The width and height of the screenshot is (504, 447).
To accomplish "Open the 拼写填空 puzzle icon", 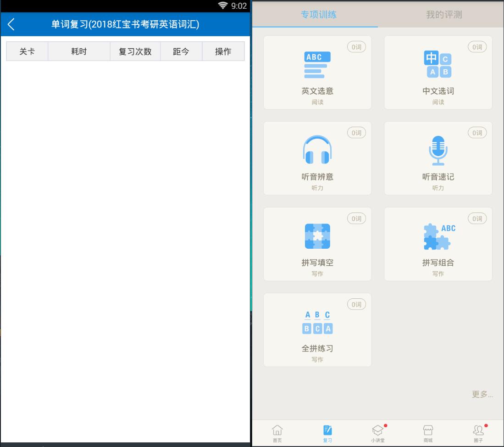I will point(317,236).
